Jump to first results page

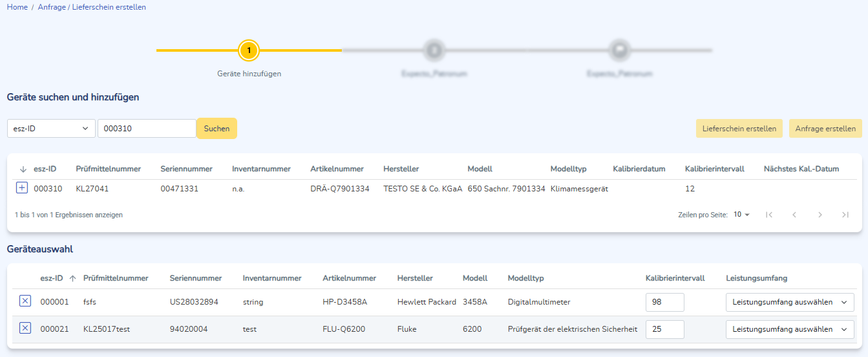click(769, 215)
